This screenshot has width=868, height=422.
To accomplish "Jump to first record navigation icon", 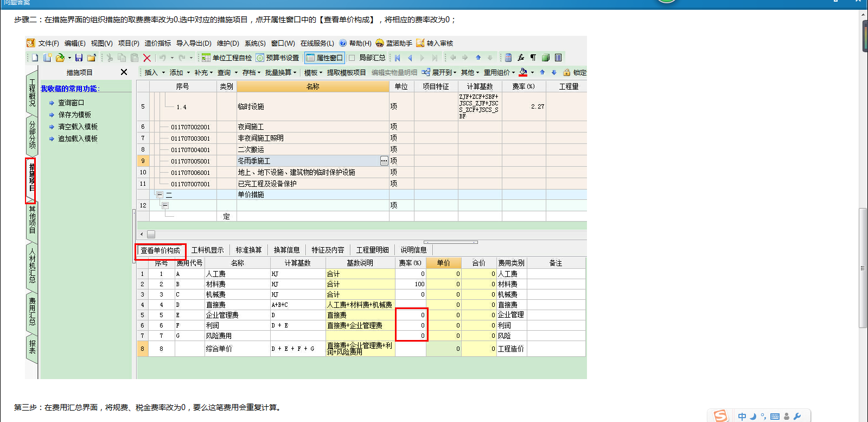I will [398, 58].
